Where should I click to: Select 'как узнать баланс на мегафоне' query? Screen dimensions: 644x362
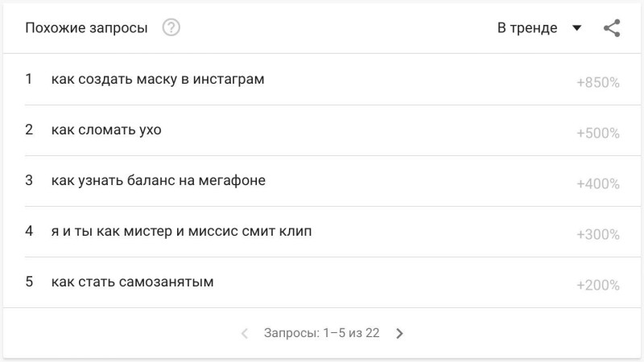pyautogui.click(x=158, y=180)
